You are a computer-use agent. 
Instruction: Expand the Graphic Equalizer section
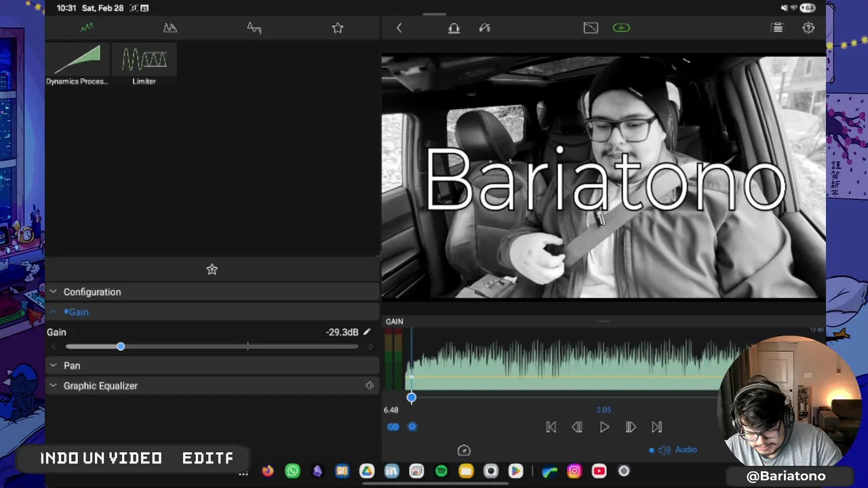point(212,386)
